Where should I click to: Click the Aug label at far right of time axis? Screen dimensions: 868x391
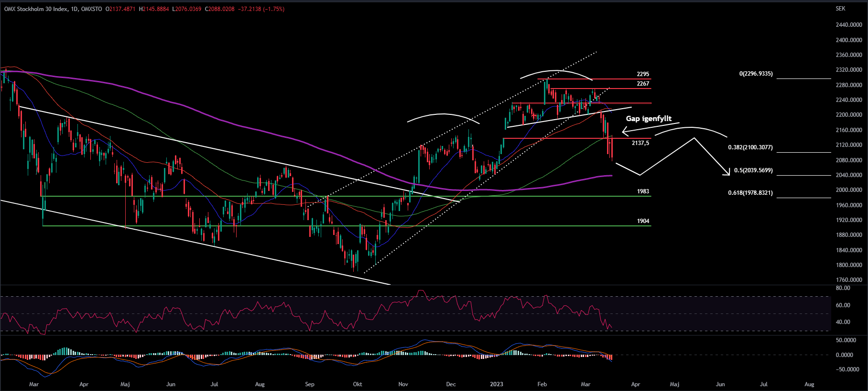click(809, 384)
